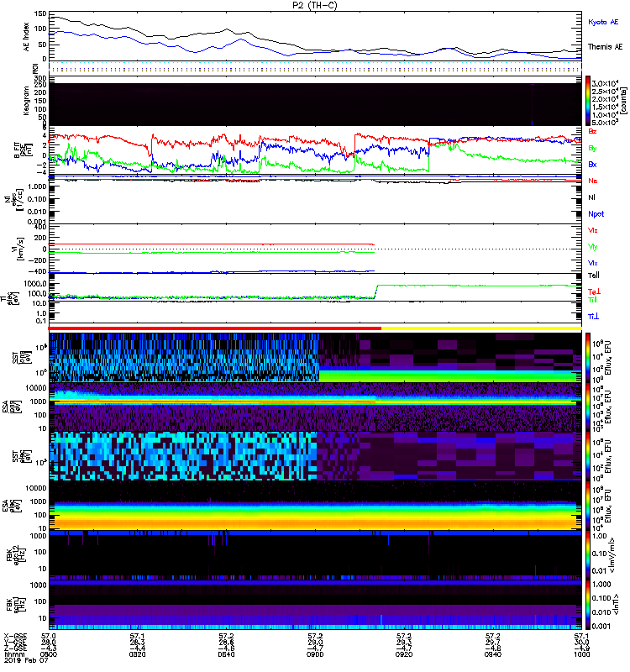Click the Npot legend label
The width and height of the screenshot is (630, 672).
point(596,213)
